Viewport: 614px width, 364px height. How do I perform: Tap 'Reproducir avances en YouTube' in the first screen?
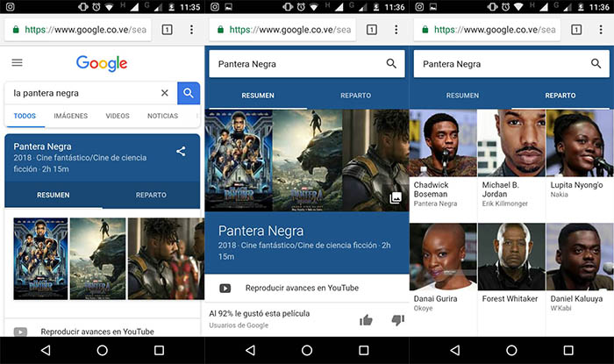[97, 332]
